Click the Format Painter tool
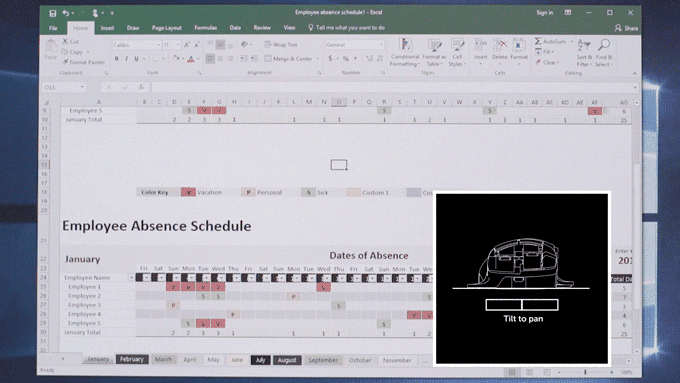The height and width of the screenshot is (383, 680). point(84,62)
